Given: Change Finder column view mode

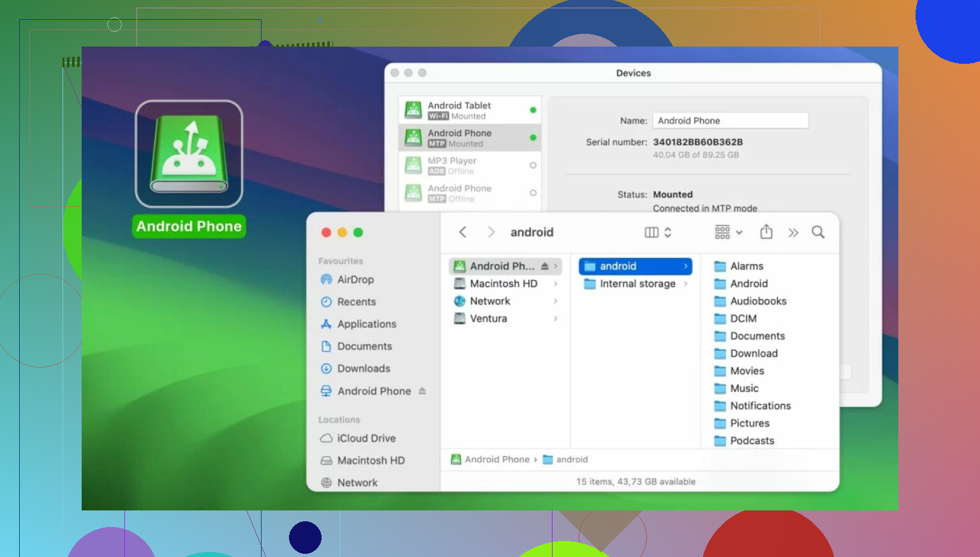Looking at the screenshot, I should coord(658,232).
